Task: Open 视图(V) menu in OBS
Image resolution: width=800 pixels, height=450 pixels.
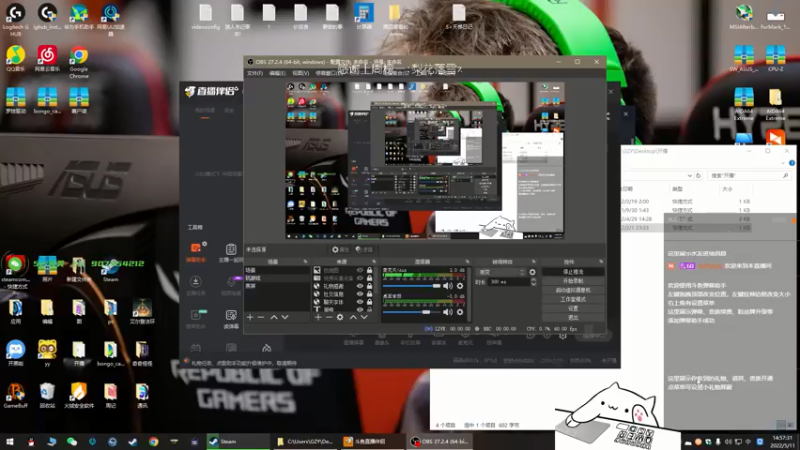Action: pos(301,73)
